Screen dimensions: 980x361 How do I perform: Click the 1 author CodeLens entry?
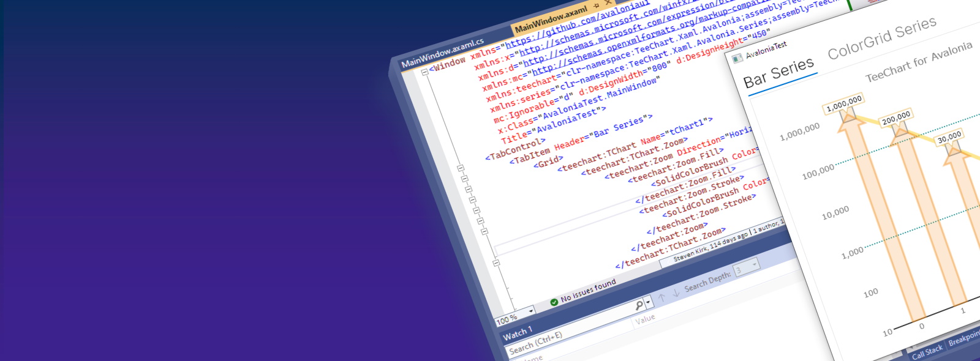[x=766, y=226]
